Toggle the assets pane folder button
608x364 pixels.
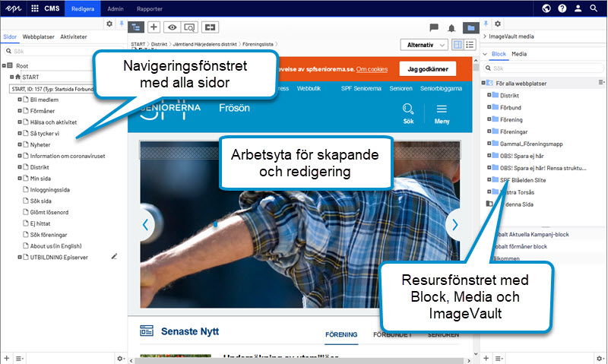coord(470,27)
